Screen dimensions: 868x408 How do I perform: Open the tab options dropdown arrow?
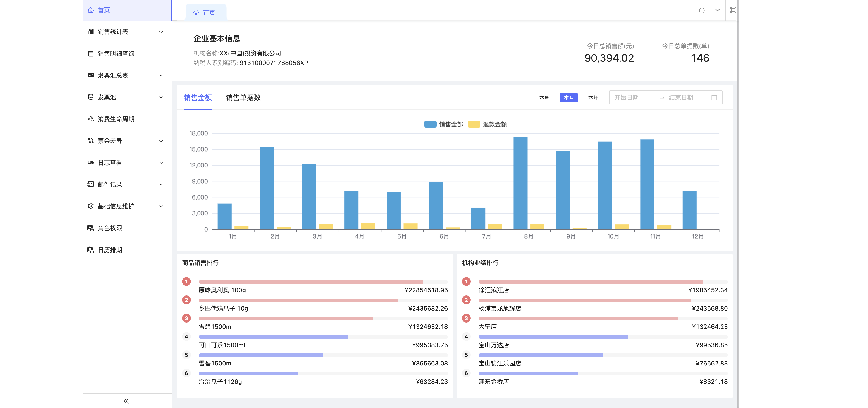coord(717,10)
